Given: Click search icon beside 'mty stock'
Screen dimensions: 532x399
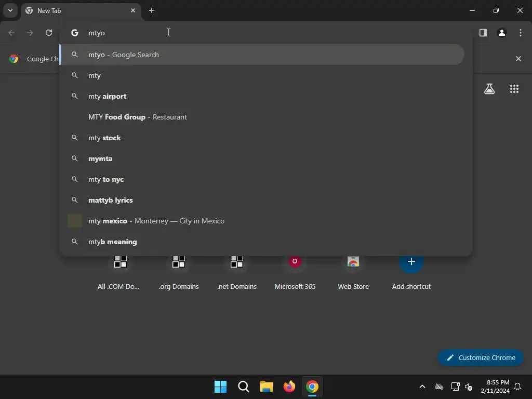Looking at the screenshot, I should tap(75, 138).
